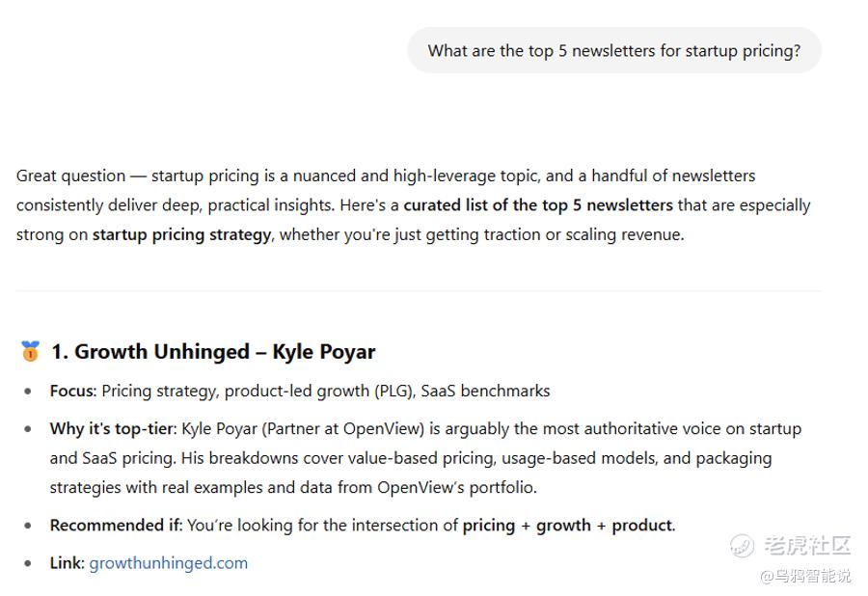Click the "Why it's top-tier:" bold label
Image resolution: width=868 pixels, height=596 pixels.
(x=113, y=429)
